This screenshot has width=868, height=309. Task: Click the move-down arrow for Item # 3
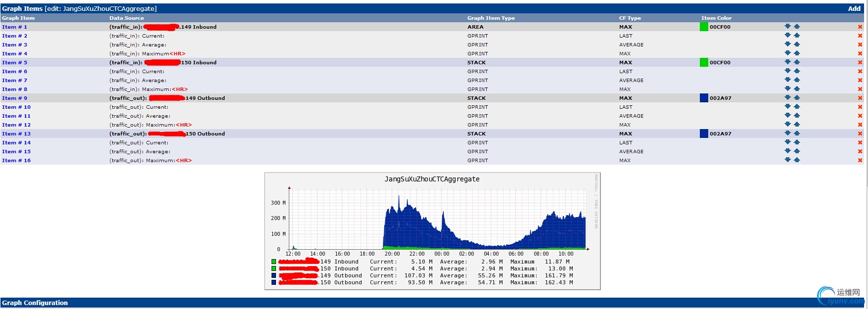point(787,44)
